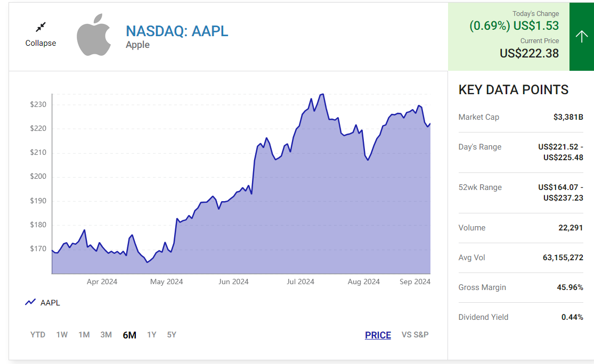Click the current price US$222.38
The height and width of the screenshot is (364, 594).
tap(529, 53)
